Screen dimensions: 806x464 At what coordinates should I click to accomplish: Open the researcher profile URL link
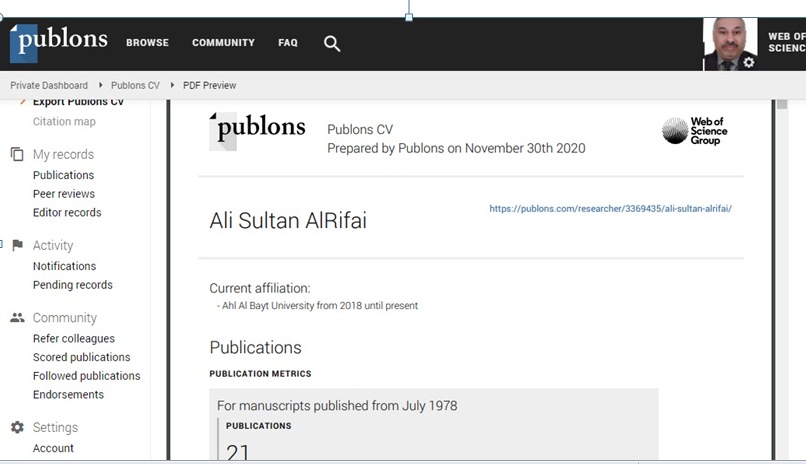coord(610,209)
